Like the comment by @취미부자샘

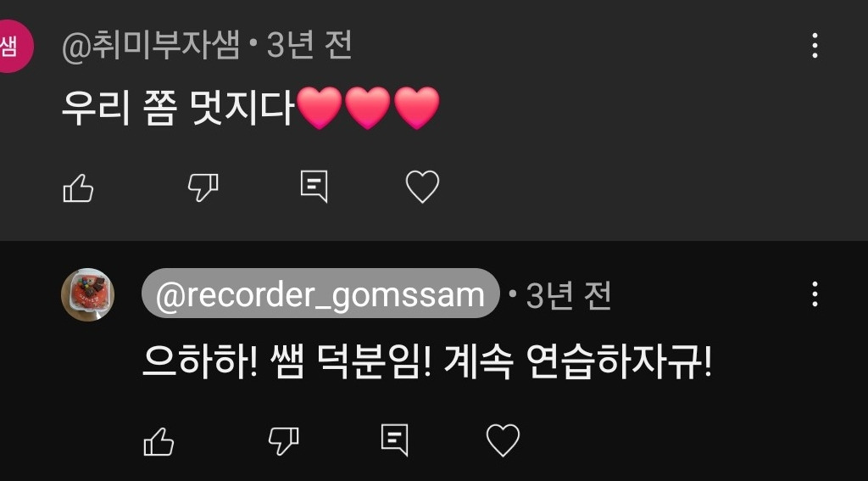click(78, 187)
